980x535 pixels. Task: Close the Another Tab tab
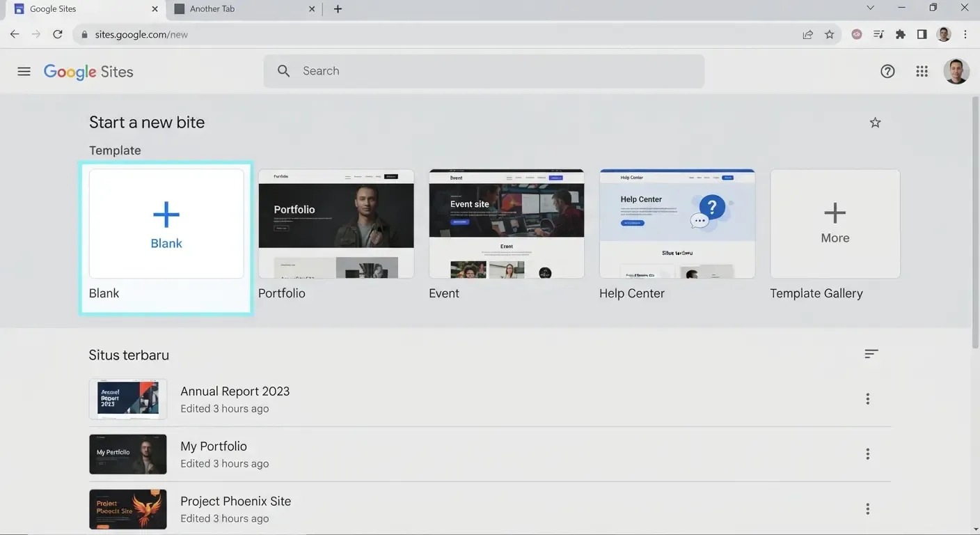coord(312,9)
